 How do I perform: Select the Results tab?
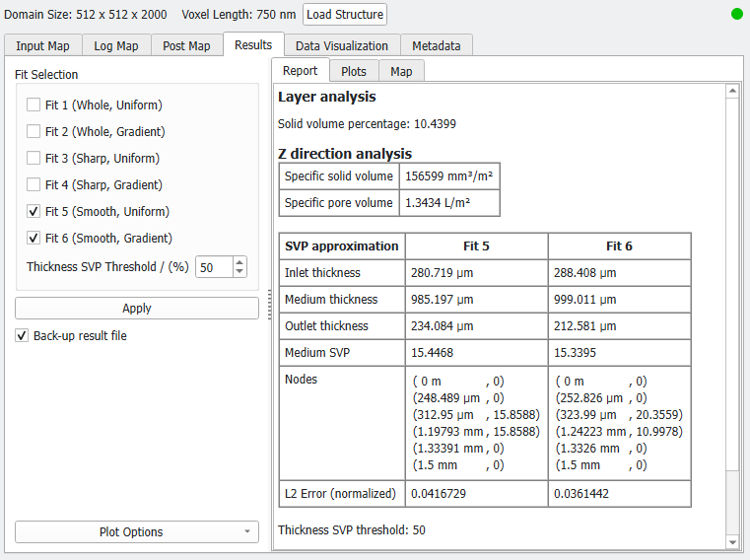click(253, 45)
